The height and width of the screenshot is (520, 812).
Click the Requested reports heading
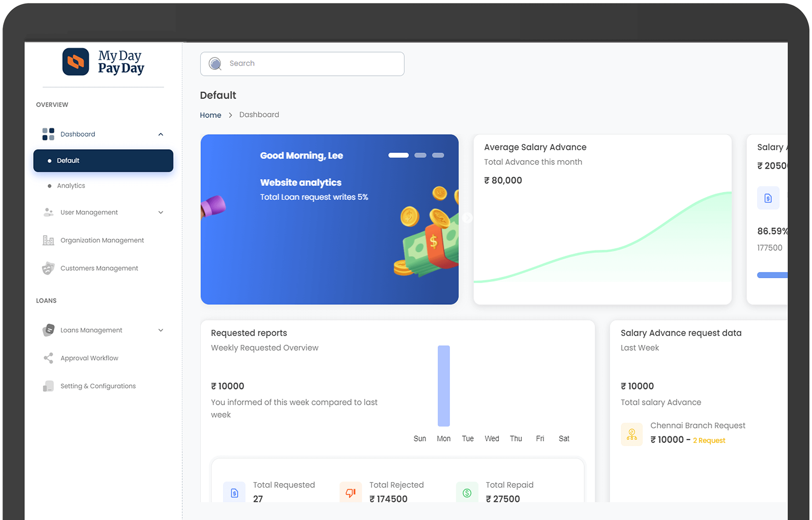pos(249,333)
